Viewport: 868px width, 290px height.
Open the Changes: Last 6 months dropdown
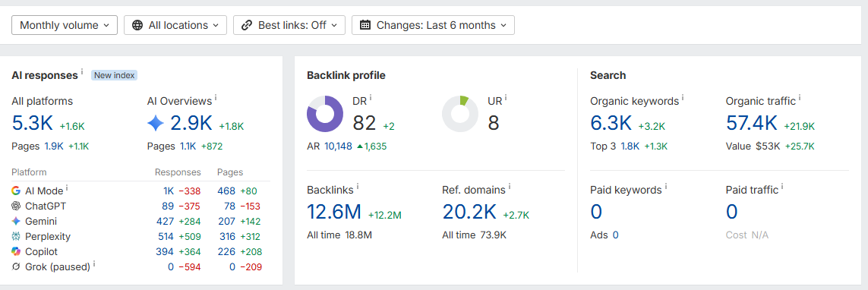click(x=433, y=25)
